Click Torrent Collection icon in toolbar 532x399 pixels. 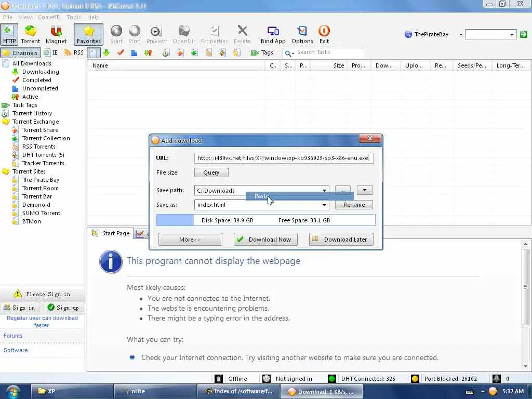pyautogui.click(x=194, y=52)
